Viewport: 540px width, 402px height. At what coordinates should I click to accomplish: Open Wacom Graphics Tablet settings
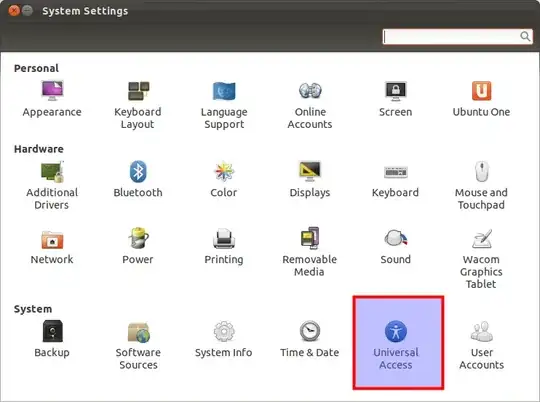tap(481, 259)
